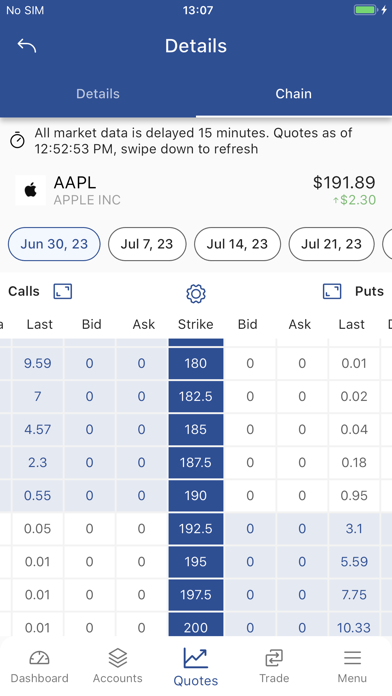Screen dimensions: 392x696
Task: Tap put last 0.01 in 180 row
Action: [x=354, y=364]
